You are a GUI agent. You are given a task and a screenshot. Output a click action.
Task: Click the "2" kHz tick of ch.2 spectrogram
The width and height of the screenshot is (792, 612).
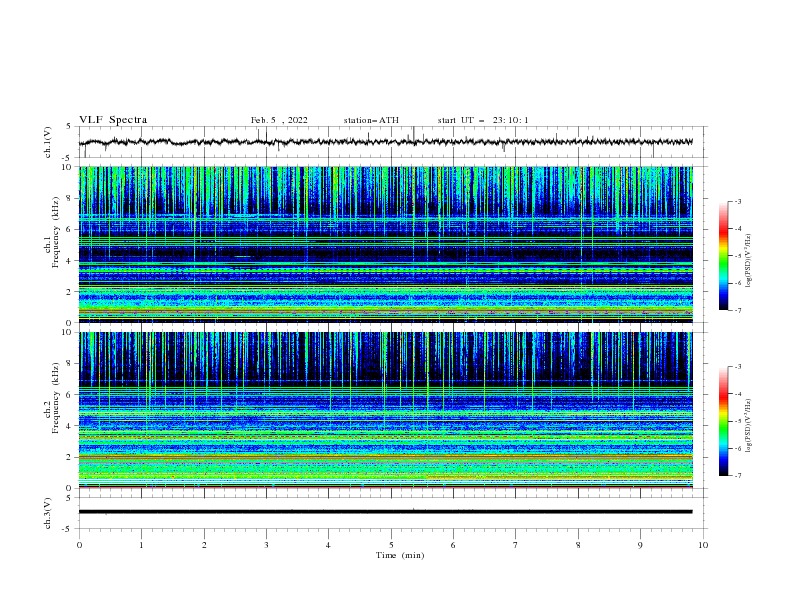point(70,457)
